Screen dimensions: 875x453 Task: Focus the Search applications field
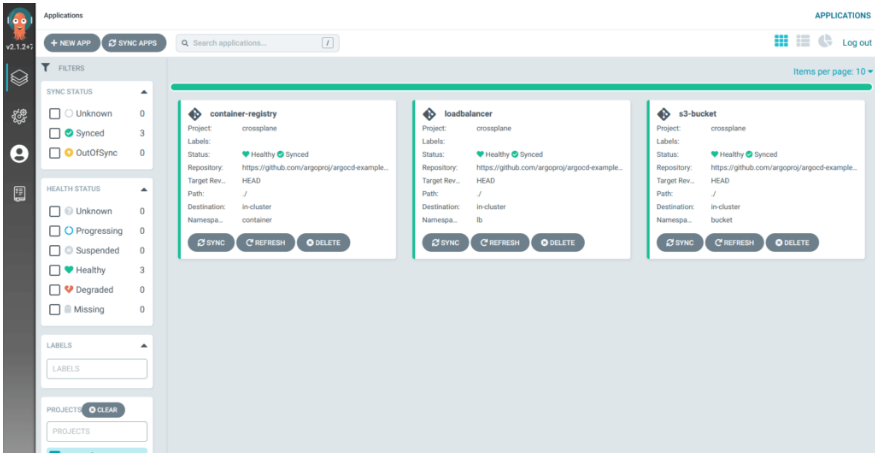click(255, 43)
